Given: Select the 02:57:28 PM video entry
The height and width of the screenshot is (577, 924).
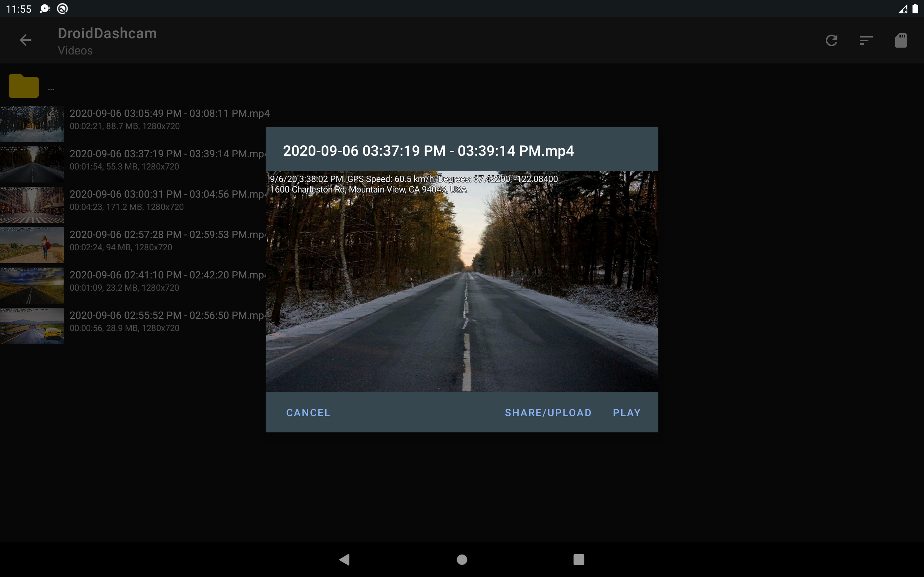Looking at the screenshot, I should tap(167, 241).
